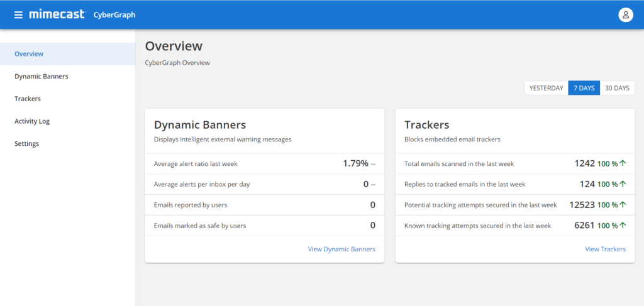Open the hamburger navigation menu
Screen dimensions: 644x306
coord(18,15)
